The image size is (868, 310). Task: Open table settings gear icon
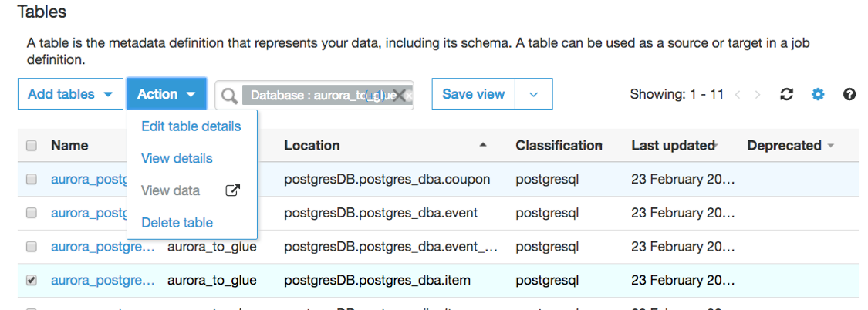[818, 94]
